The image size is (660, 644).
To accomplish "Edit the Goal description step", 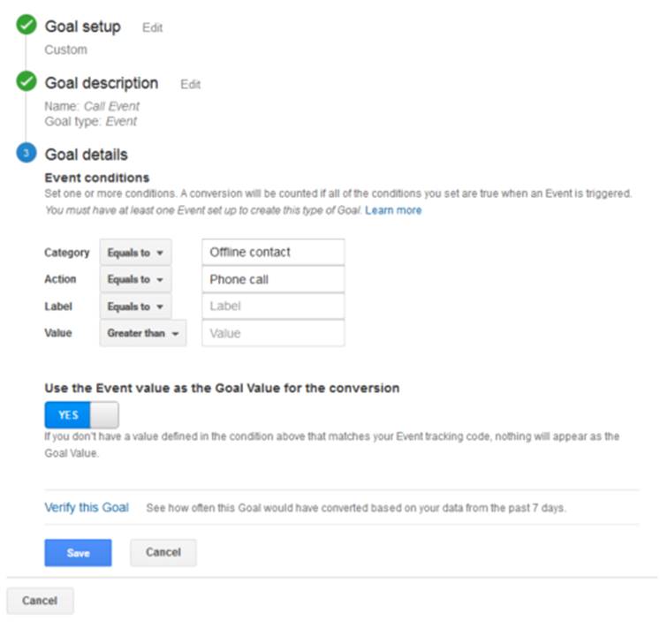I will (190, 85).
